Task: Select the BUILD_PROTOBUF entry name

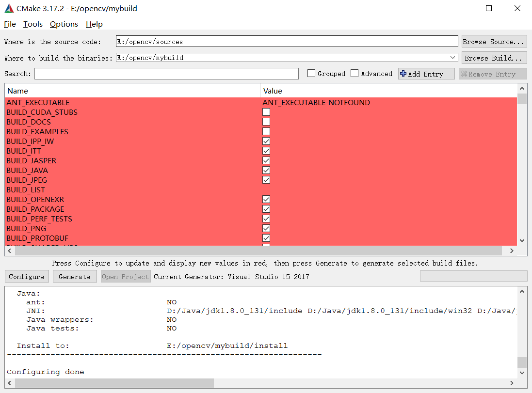Action: pyautogui.click(x=37, y=238)
